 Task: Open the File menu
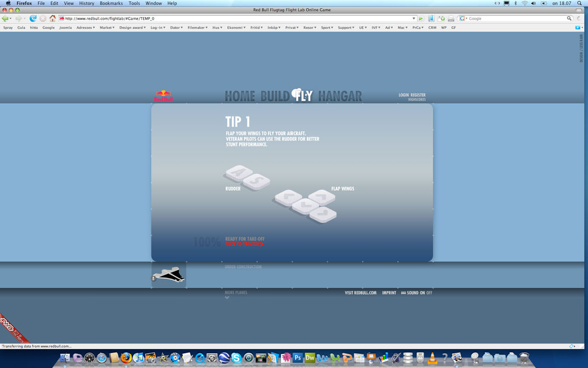pos(41,3)
